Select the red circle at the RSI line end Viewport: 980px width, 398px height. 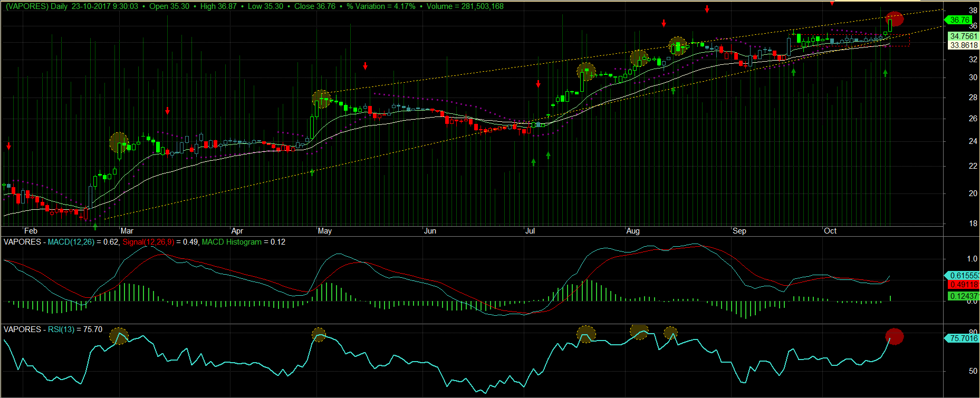pyautogui.click(x=894, y=336)
